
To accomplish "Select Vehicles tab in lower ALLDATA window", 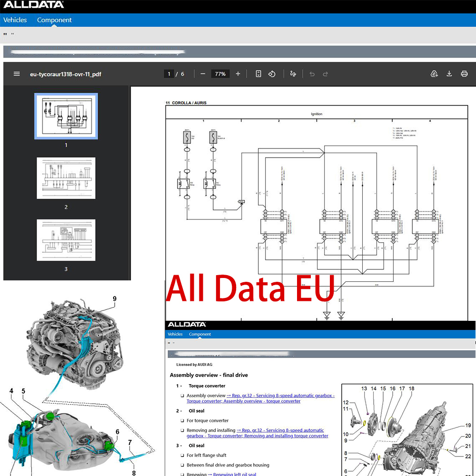I will (x=175, y=334).
